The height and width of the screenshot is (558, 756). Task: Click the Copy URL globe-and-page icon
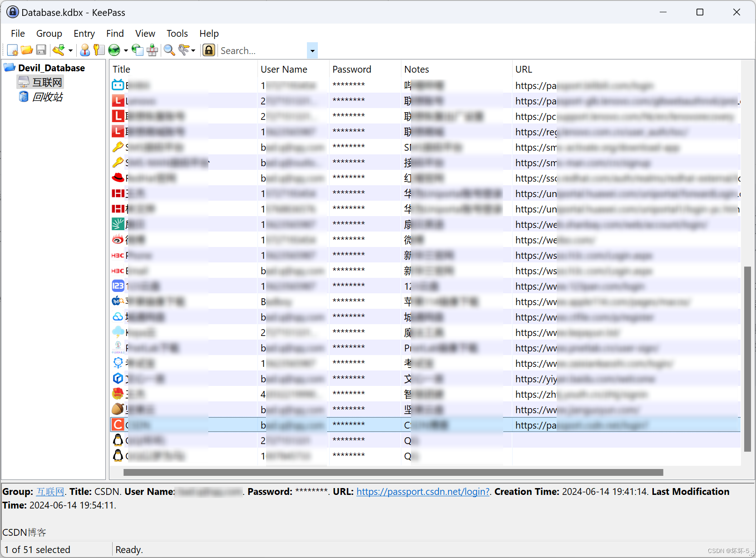click(x=137, y=50)
